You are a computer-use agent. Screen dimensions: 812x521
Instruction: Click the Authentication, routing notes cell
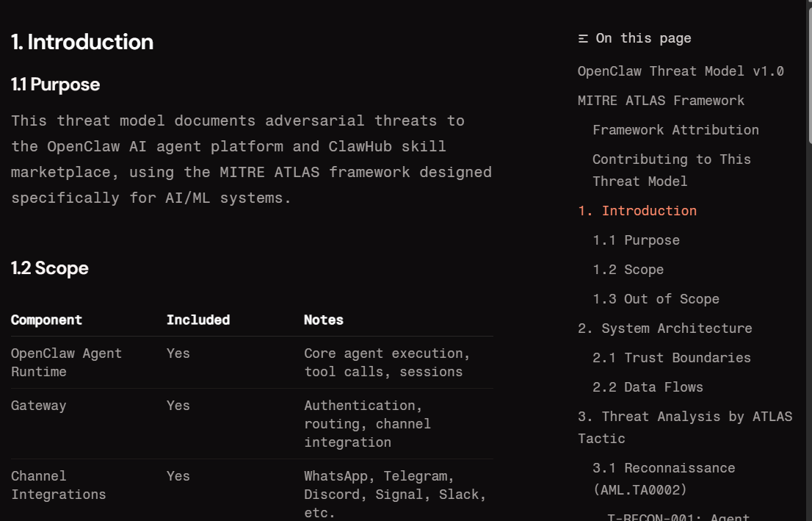tap(367, 424)
